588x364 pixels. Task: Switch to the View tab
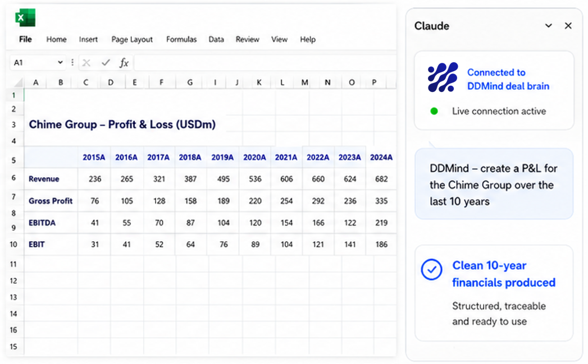[x=279, y=39]
